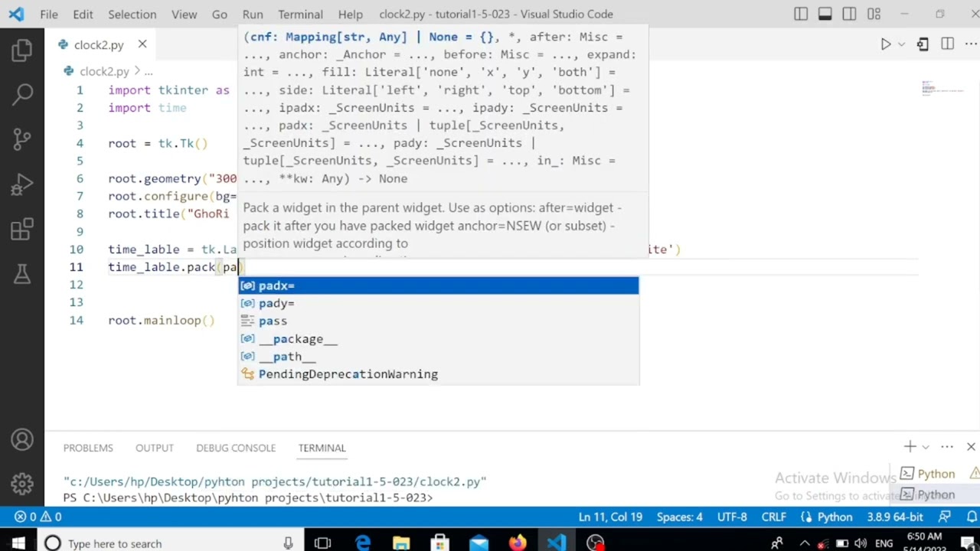Open Firefox from the taskbar

[518, 543]
